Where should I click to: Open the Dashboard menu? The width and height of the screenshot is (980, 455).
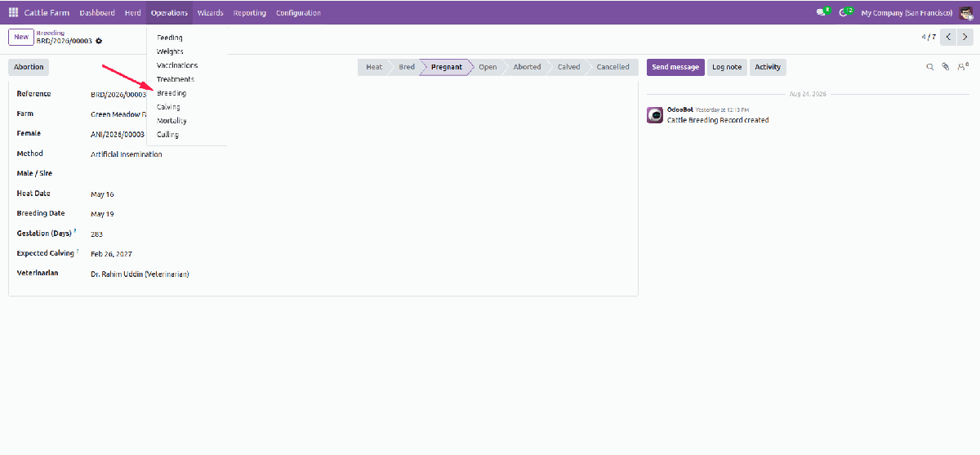(97, 13)
